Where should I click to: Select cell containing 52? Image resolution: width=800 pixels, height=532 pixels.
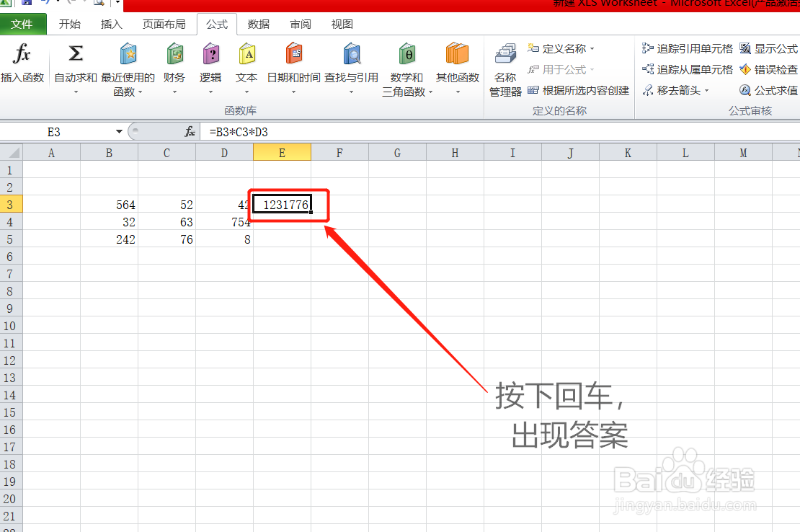tap(166, 205)
